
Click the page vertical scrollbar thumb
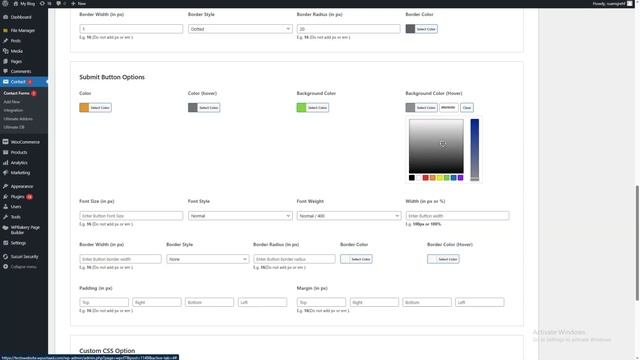pos(637,243)
